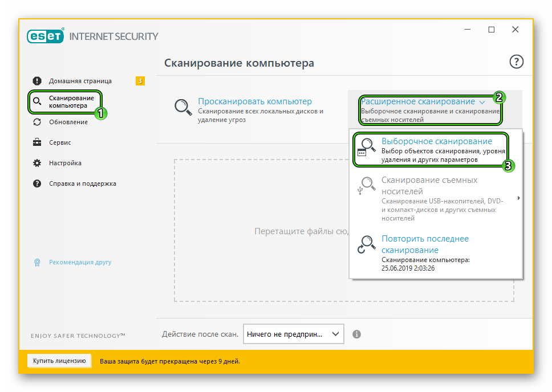This screenshot has width=552, height=392.
Task: Click the protection expiry message text
Action: coord(170,361)
